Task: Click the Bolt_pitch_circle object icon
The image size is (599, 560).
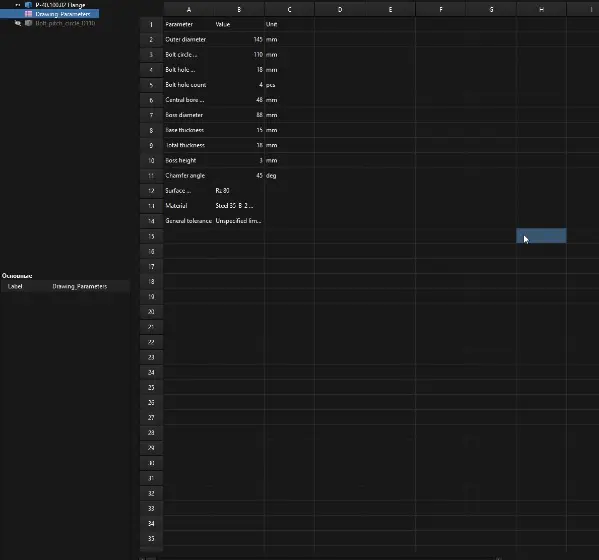Action: (x=28, y=23)
